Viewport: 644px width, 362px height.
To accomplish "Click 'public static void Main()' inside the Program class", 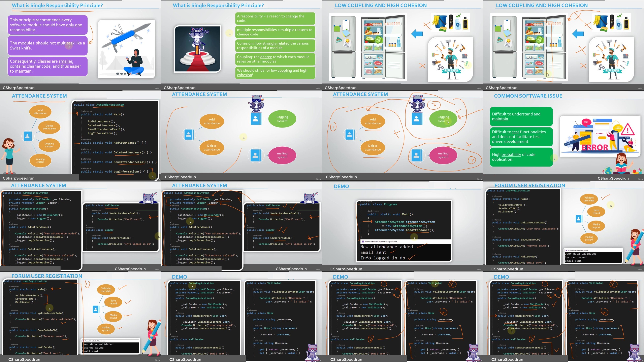I will click(390, 214).
